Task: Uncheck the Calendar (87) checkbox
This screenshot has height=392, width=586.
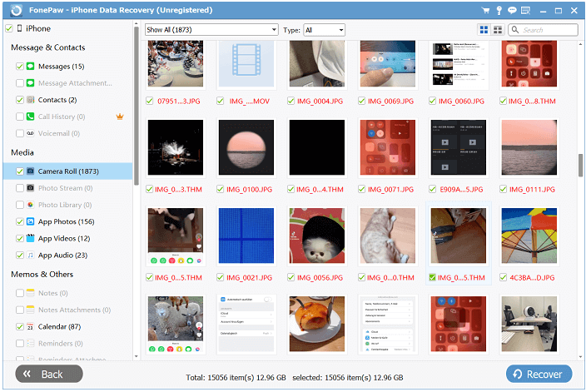Action: (x=20, y=326)
